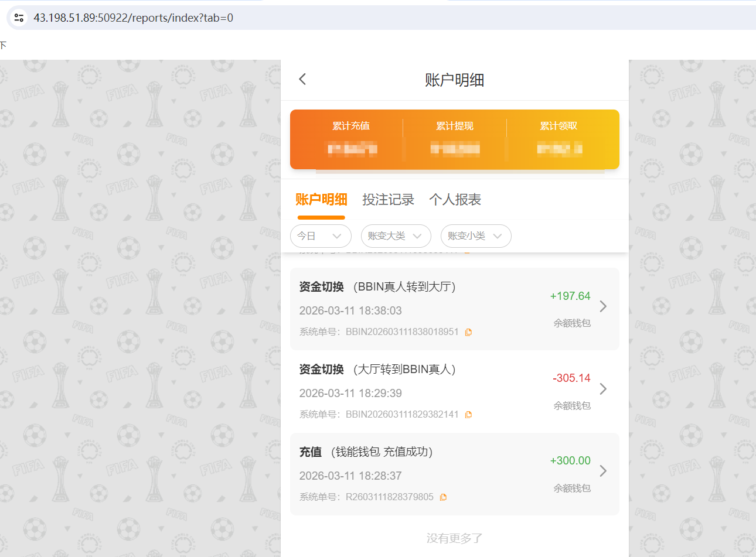The height and width of the screenshot is (557, 756).
Task: Copy the R2603111828379805 recharge order number
Action: (x=443, y=497)
